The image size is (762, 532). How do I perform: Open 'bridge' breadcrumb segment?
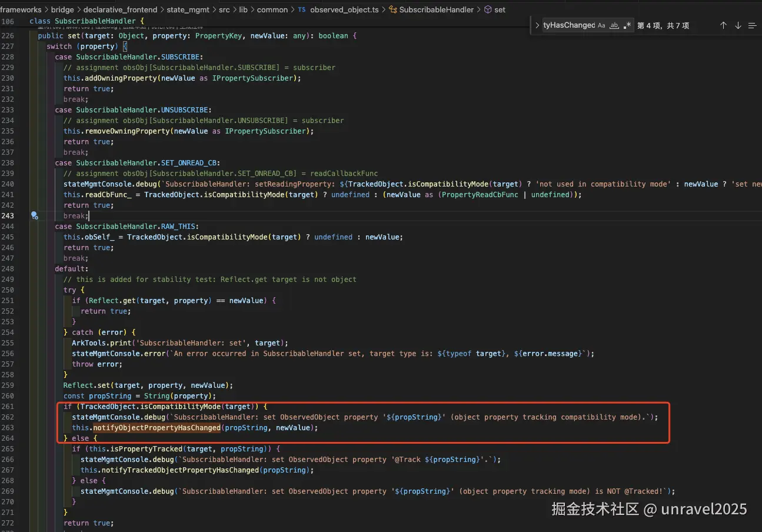62,9
